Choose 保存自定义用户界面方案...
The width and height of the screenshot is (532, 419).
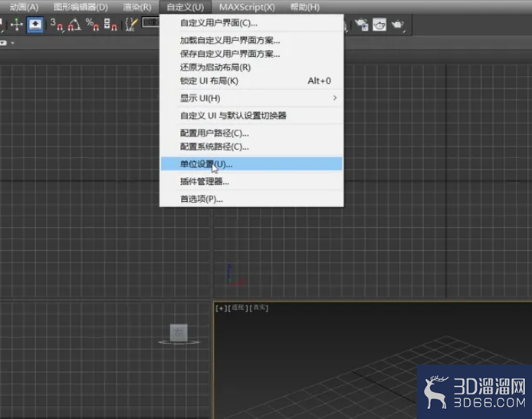pyautogui.click(x=251, y=54)
